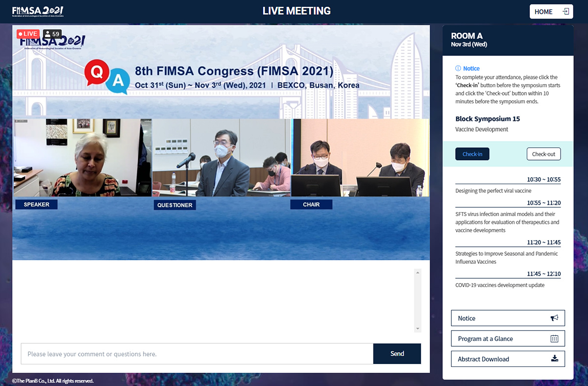Send the comment with Send button
Image resolution: width=588 pixels, height=386 pixels.
397,354
